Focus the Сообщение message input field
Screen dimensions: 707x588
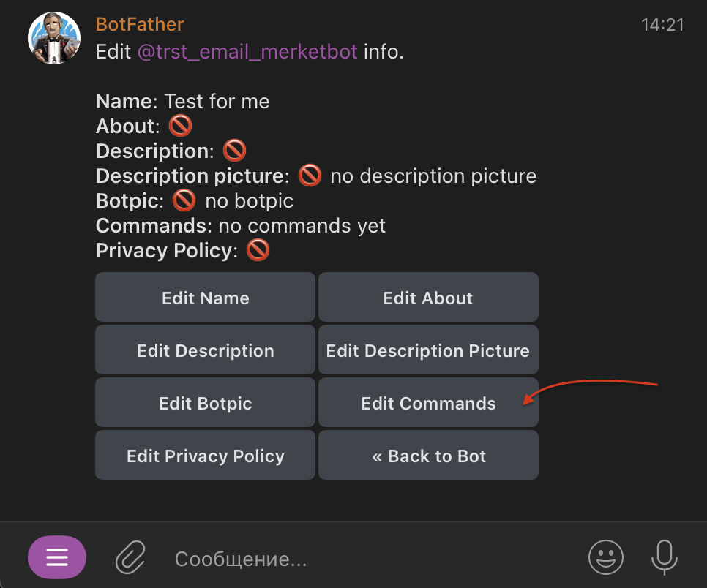click(x=366, y=559)
